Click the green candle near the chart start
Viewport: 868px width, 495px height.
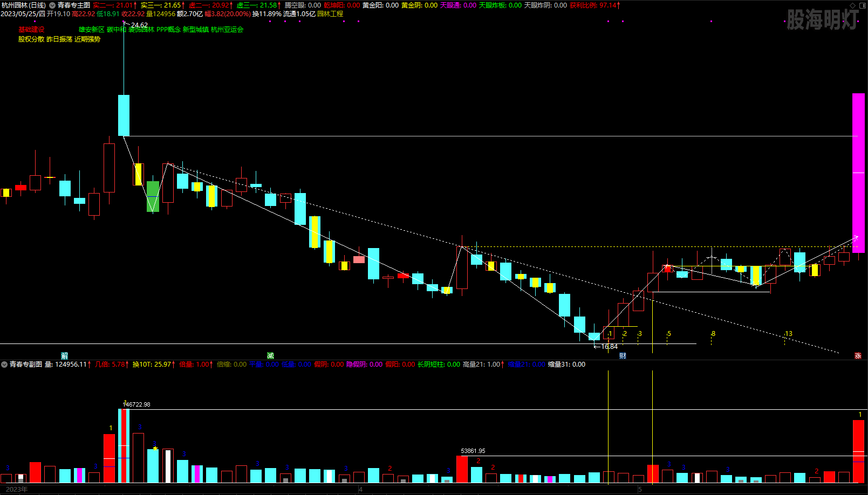(153, 196)
